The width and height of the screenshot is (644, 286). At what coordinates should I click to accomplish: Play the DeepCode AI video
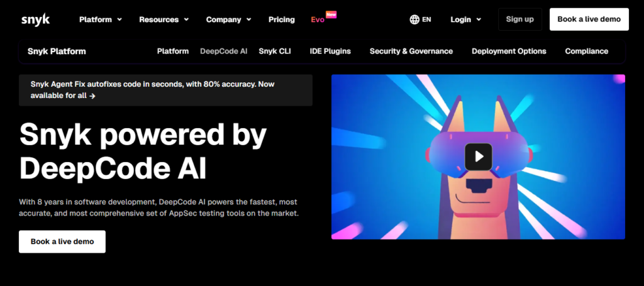tap(478, 157)
